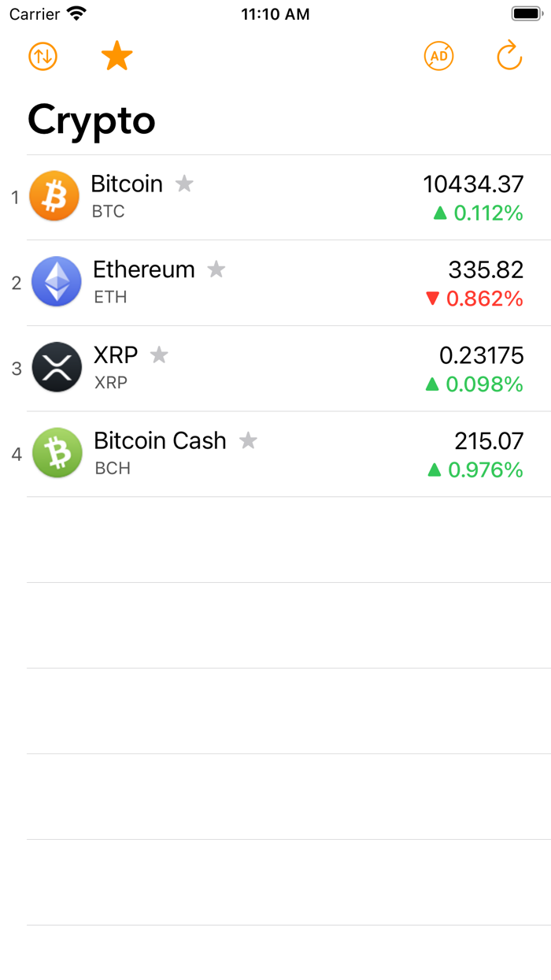Open the Bitcoin detail row
This screenshot has width=551, height=980.
coord(275,195)
